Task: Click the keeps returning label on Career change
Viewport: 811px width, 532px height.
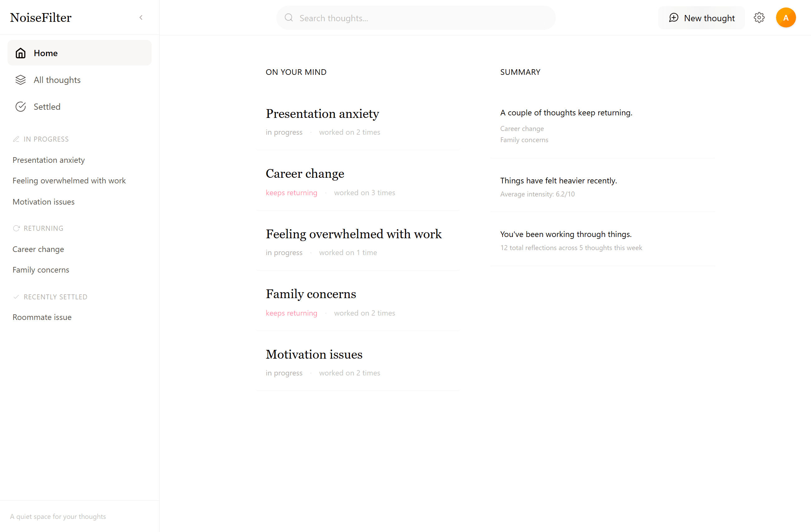Action: click(291, 192)
